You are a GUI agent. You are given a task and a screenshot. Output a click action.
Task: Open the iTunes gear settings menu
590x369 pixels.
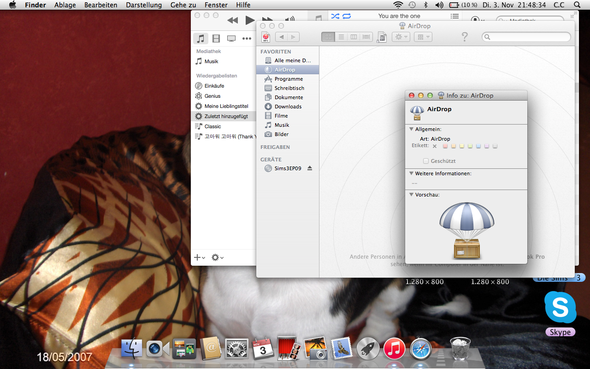pyautogui.click(x=217, y=258)
